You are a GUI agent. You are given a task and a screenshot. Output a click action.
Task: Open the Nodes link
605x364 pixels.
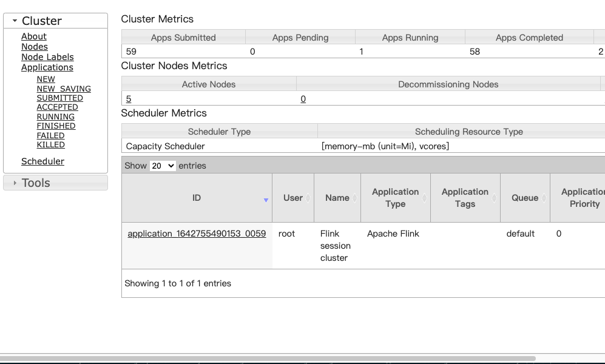[x=35, y=47]
